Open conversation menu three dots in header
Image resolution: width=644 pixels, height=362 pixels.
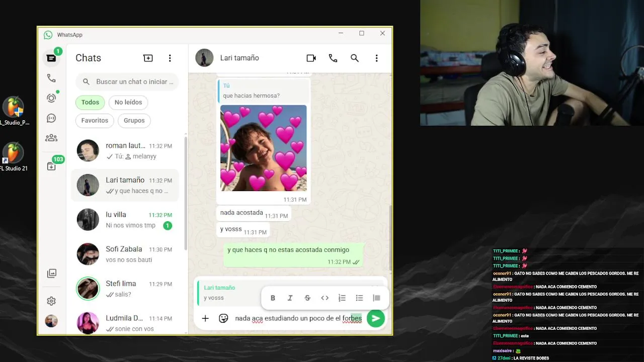pyautogui.click(x=376, y=58)
